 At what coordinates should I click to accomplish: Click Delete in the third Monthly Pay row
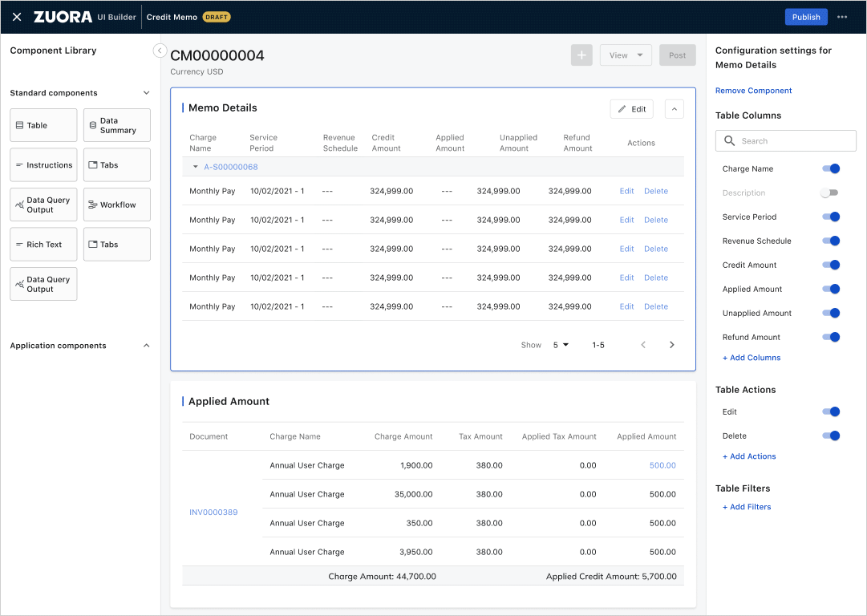pyautogui.click(x=656, y=249)
